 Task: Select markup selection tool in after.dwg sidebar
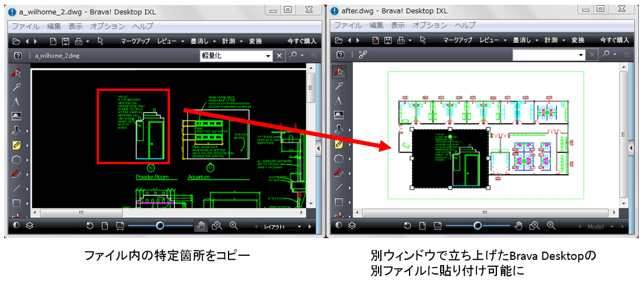coord(339,73)
